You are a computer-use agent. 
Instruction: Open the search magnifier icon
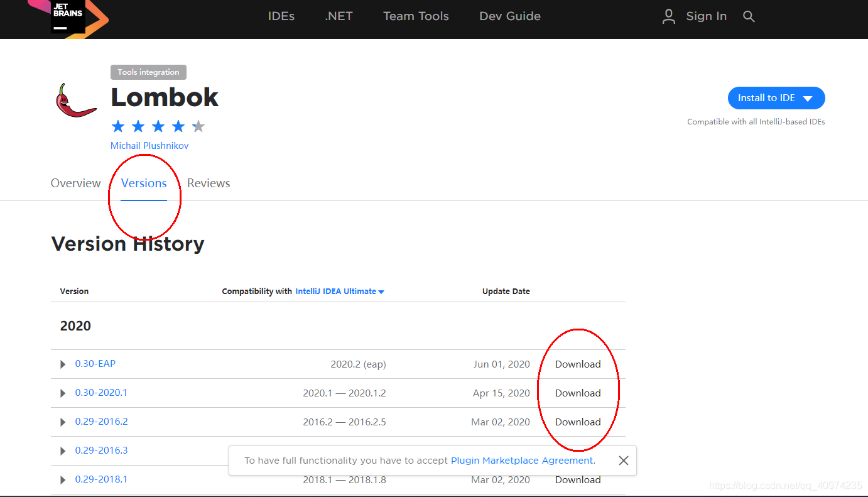coord(749,17)
